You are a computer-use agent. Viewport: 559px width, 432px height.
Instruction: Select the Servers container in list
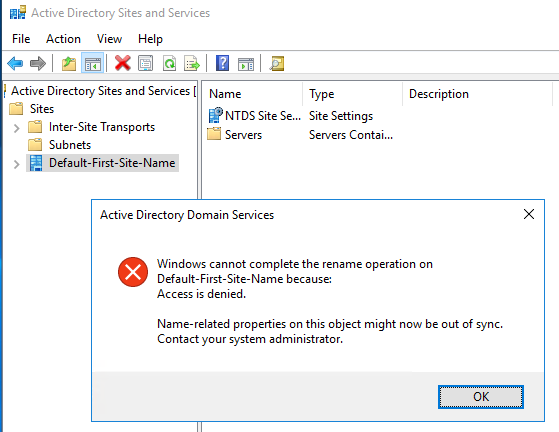click(235, 135)
